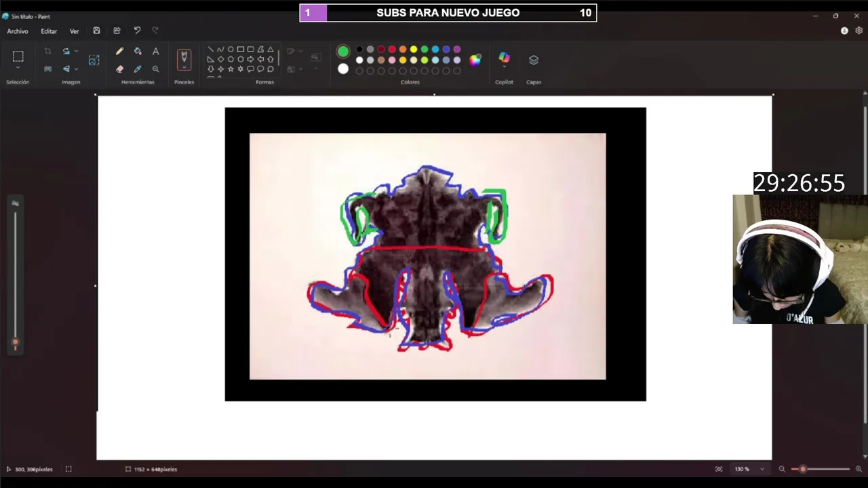Select the triangle shape
This screenshot has width=868, height=488.
270,49
